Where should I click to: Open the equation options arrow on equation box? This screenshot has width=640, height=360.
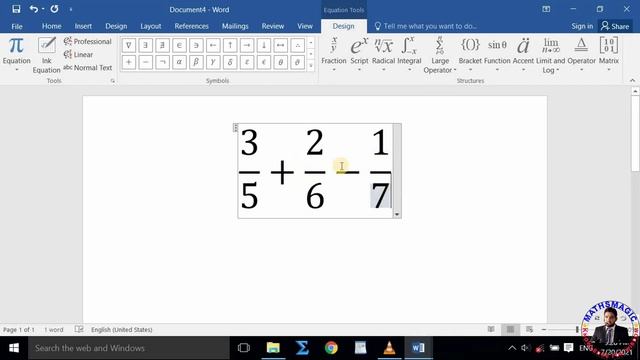point(397,214)
